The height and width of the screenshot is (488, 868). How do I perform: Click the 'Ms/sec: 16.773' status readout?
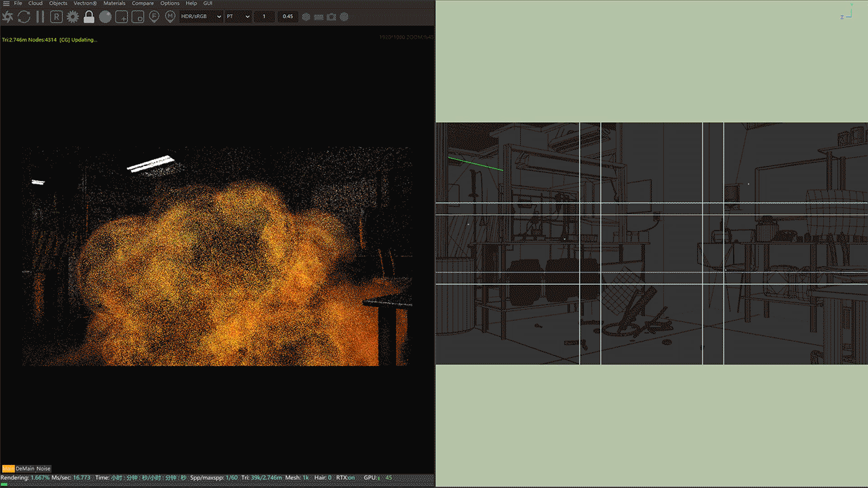(x=71, y=478)
